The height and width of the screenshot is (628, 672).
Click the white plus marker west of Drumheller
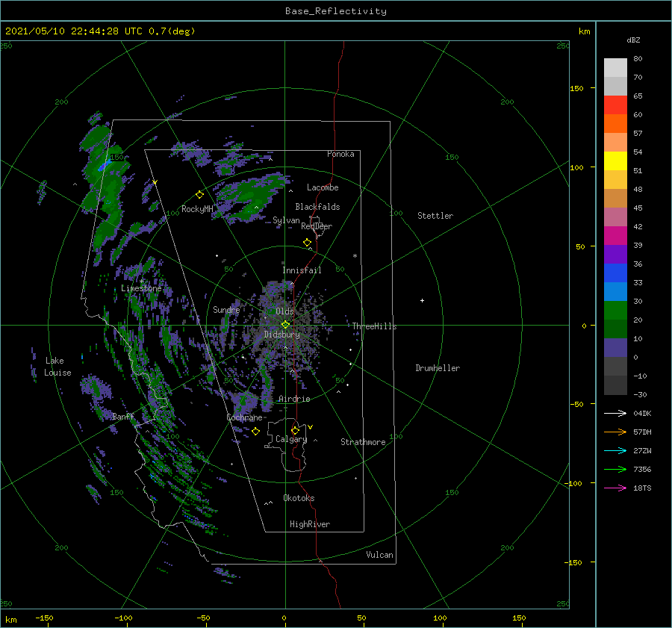click(422, 300)
